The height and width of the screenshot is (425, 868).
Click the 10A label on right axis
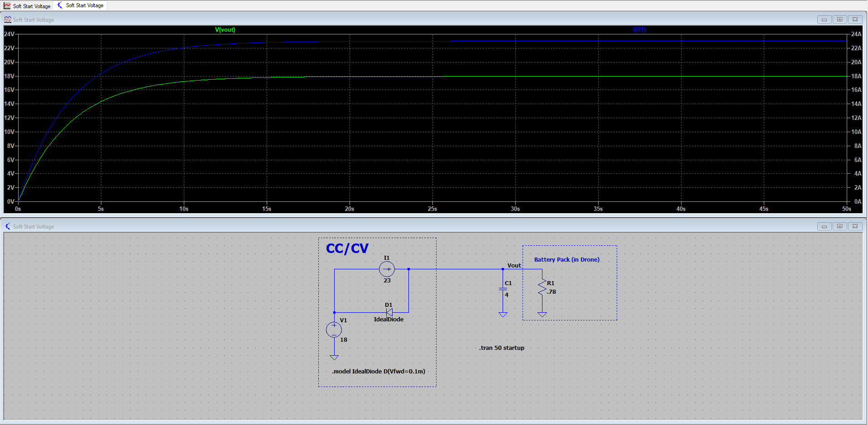pos(856,132)
